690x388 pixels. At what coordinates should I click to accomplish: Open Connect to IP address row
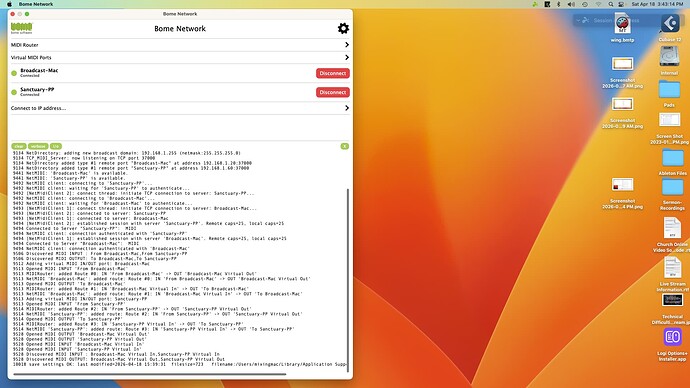coord(180,108)
